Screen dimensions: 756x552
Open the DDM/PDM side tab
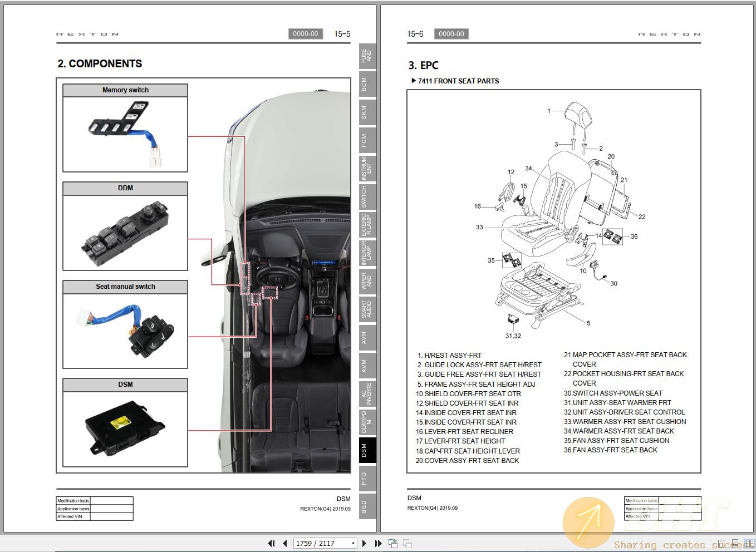coord(367,422)
